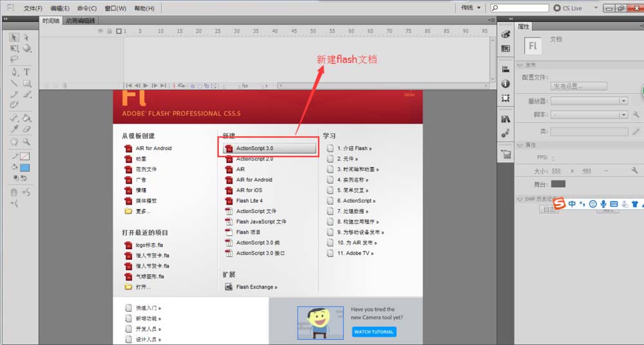Select the Subselection tool
Viewport: 644px width, 345px height.
click(x=26, y=37)
